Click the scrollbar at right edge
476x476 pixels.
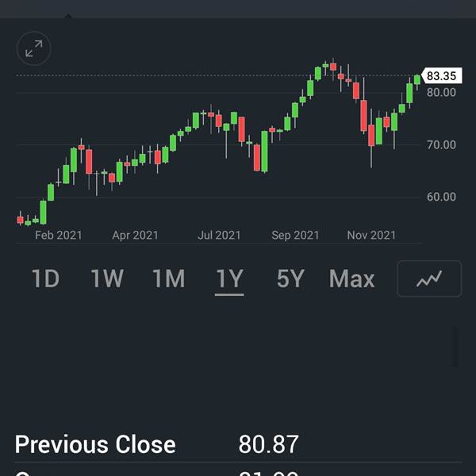click(x=455, y=347)
